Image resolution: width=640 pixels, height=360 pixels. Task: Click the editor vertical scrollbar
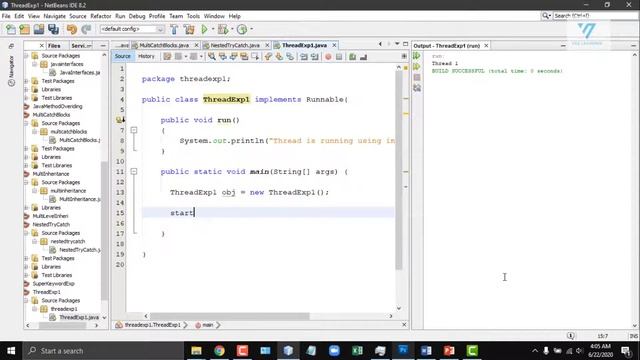coord(399,171)
